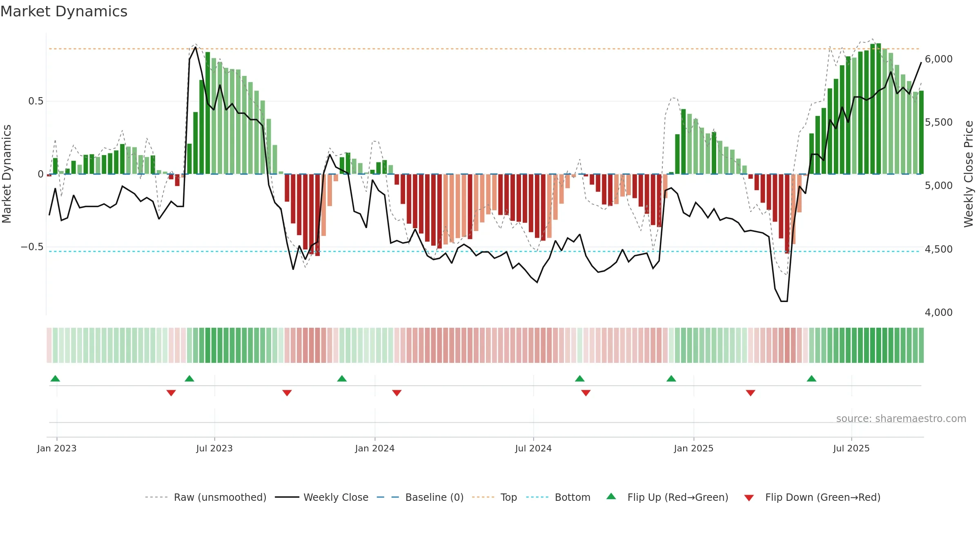Click the red flip-down triangle in Mar 2025
The image size is (980, 551).
[x=751, y=393]
